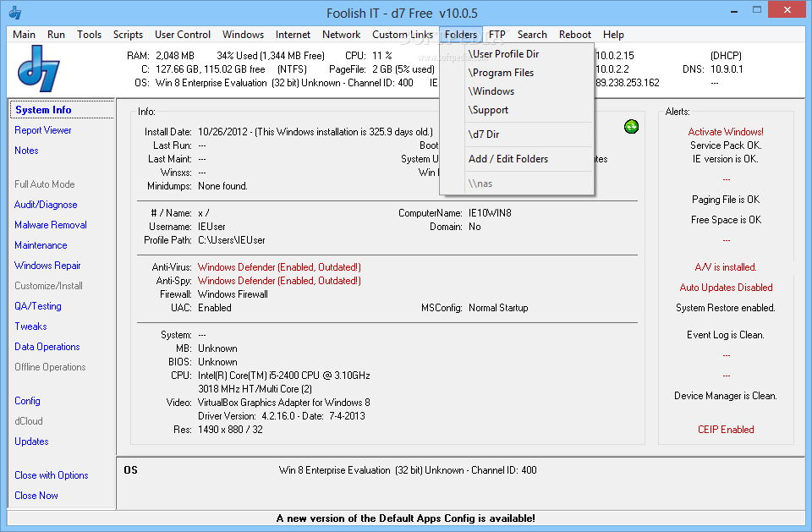Select the \\nas folder entry

click(516, 184)
